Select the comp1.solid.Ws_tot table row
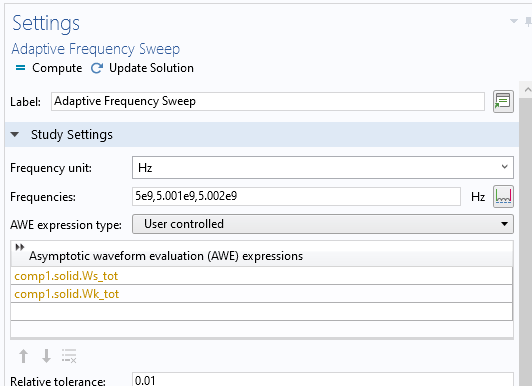 pos(261,276)
